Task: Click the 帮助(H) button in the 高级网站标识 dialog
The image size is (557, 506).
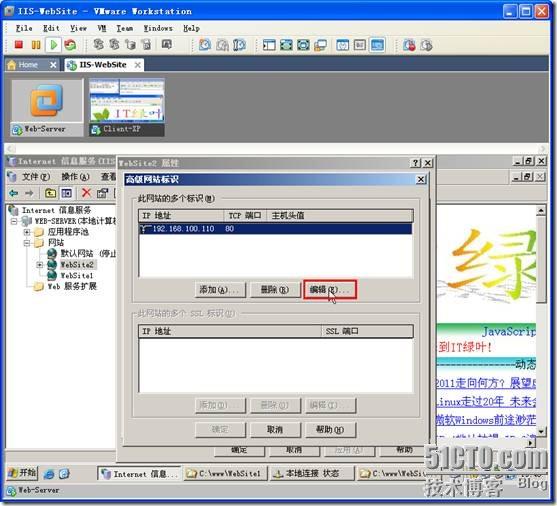Action: [x=330, y=430]
